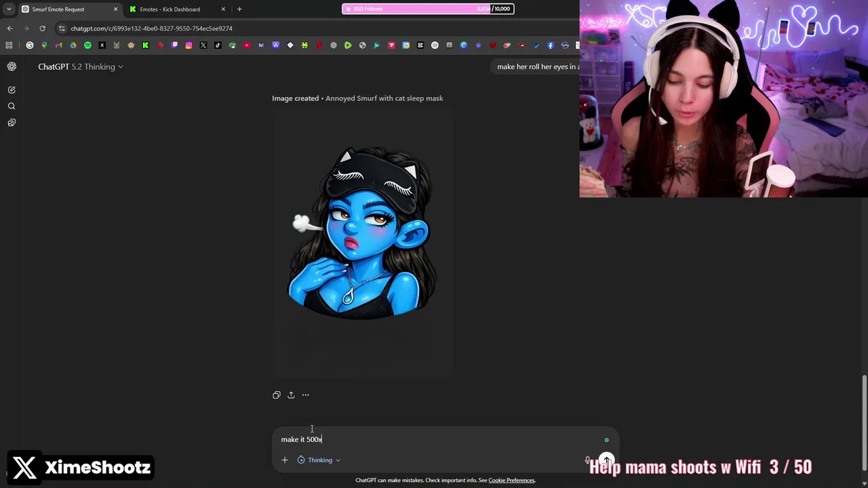This screenshot has width=868, height=488.
Task: Click the ChatGPT logo in sidebar
Action: pos(12,66)
